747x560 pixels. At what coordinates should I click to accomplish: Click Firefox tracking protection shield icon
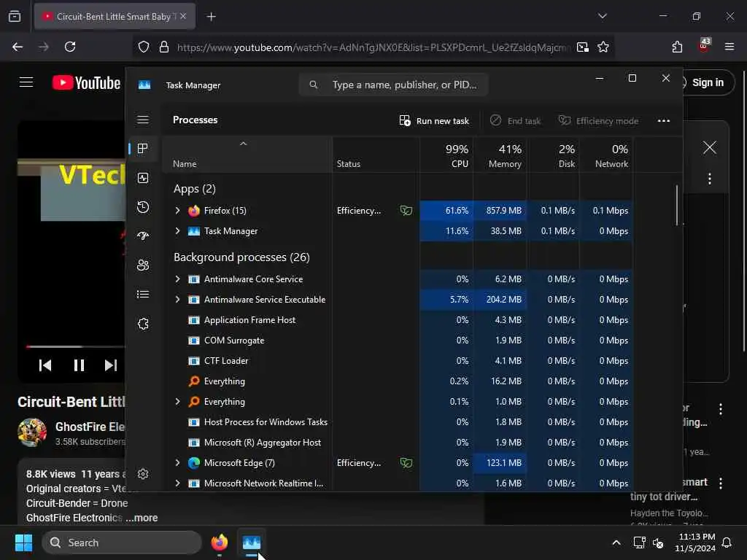144,47
